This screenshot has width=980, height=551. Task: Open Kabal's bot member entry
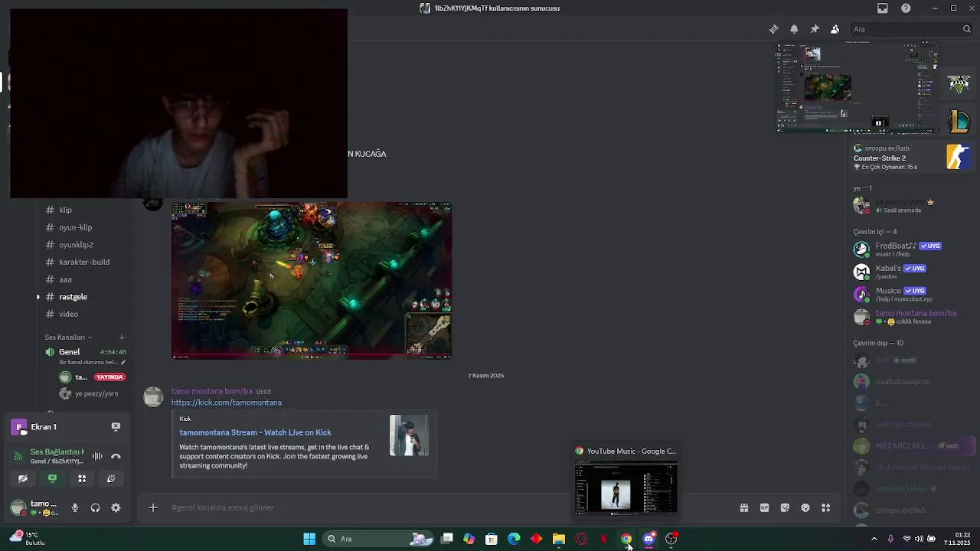(911, 272)
